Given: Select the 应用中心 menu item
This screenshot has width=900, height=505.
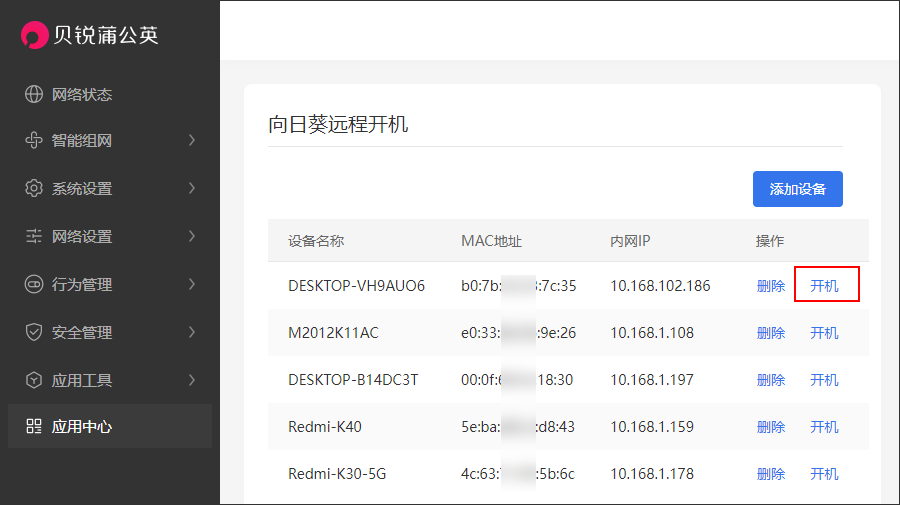Looking at the screenshot, I should (x=110, y=426).
